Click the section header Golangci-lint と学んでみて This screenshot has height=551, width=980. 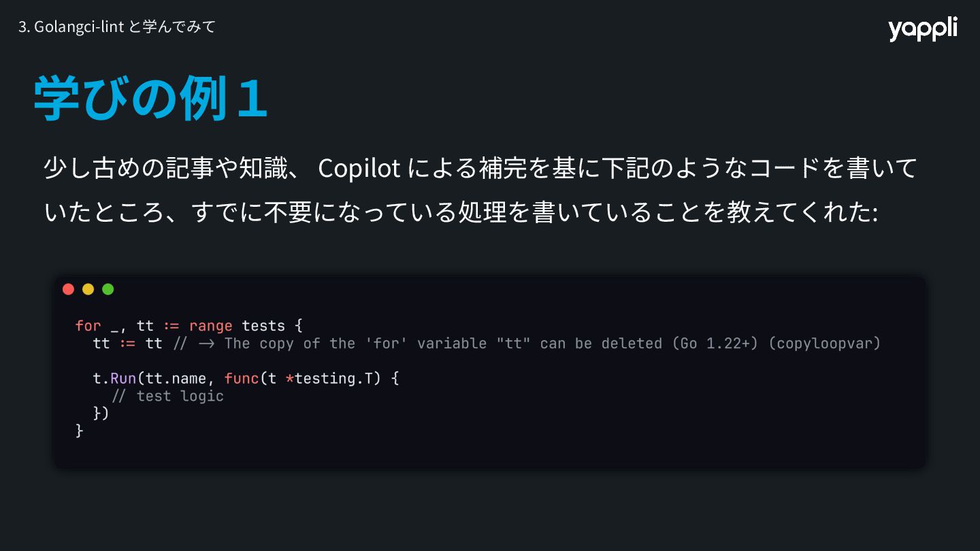(117, 27)
